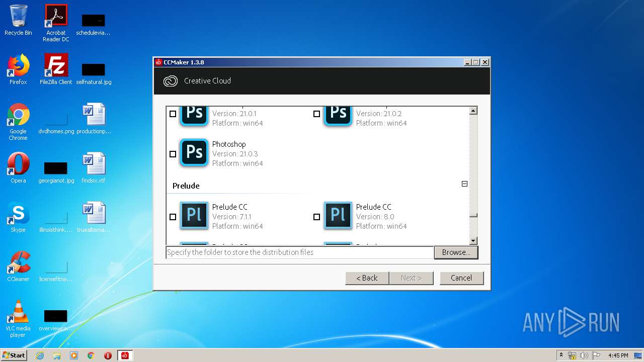Screen dimensions: 644x362
Task: Select the illinoisthink... desktop file
Action: point(56,221)
